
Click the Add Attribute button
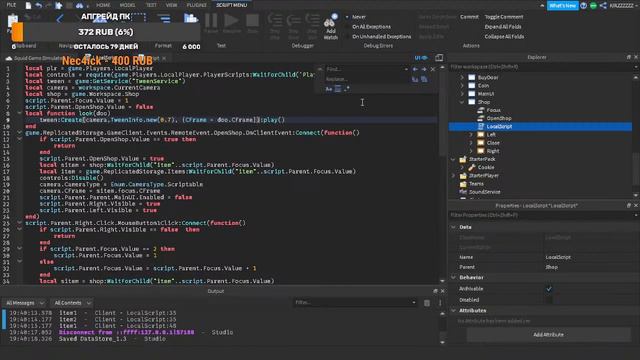click(548, 335)
